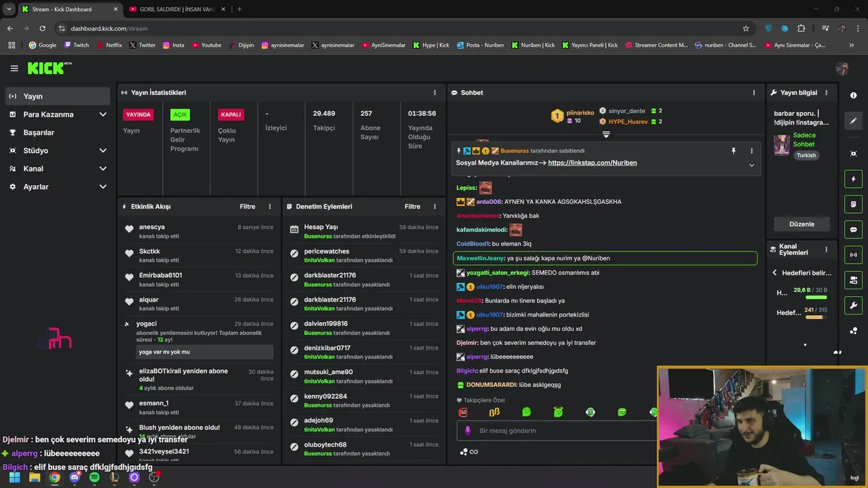Insert the angry red face emote

tap(462, 412)
